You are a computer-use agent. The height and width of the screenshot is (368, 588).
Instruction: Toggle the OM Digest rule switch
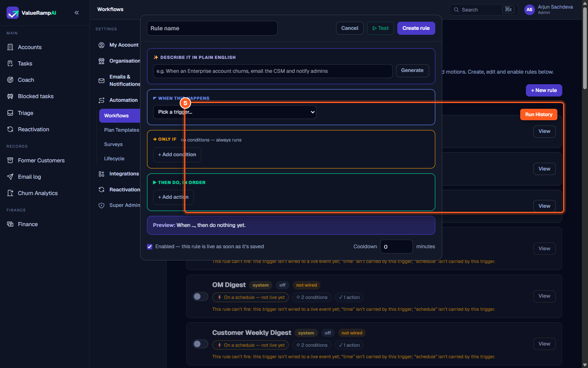tap(200, 296)
